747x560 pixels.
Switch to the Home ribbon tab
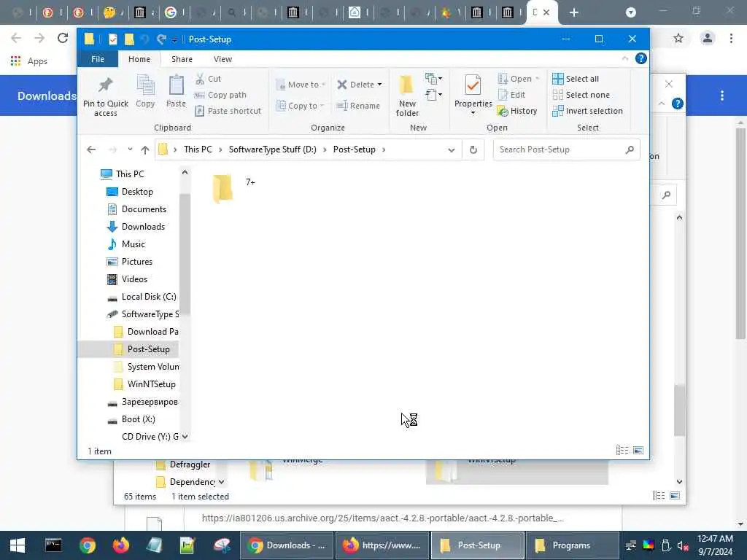click(139, 59)
